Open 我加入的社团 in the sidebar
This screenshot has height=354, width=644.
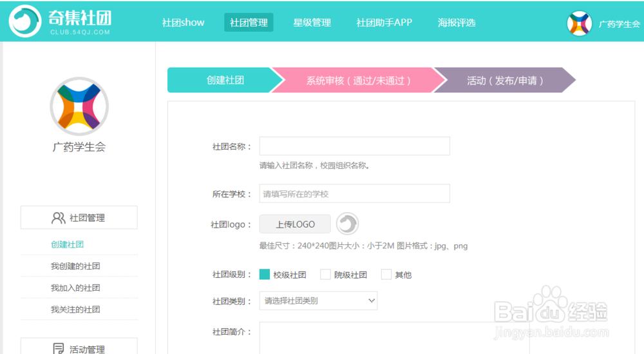tap(75, 288)
